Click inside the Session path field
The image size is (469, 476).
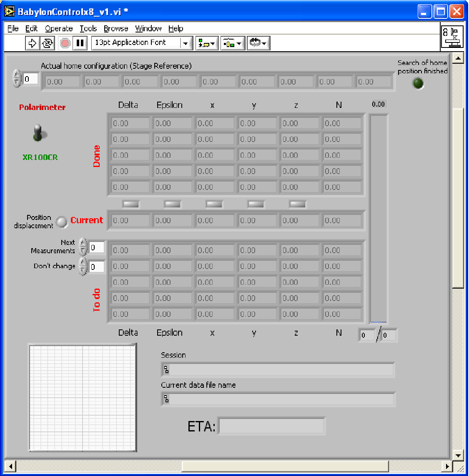pyautogui.click(x=278, y=370)
